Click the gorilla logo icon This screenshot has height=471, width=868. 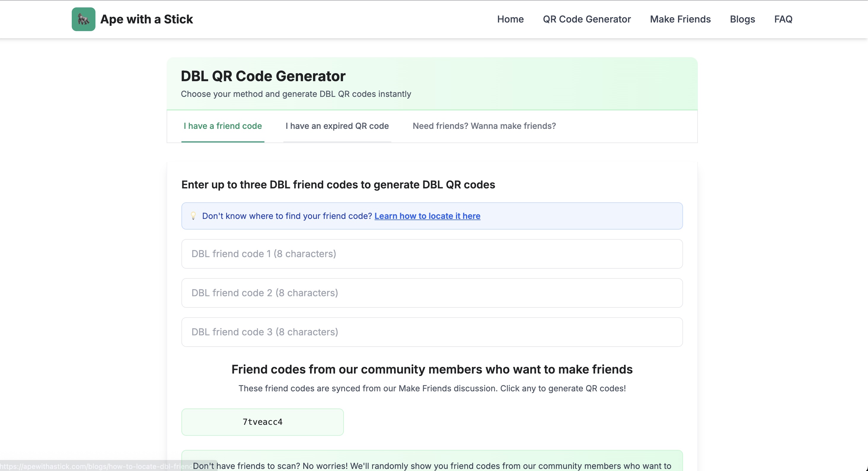tap(83, 19)
